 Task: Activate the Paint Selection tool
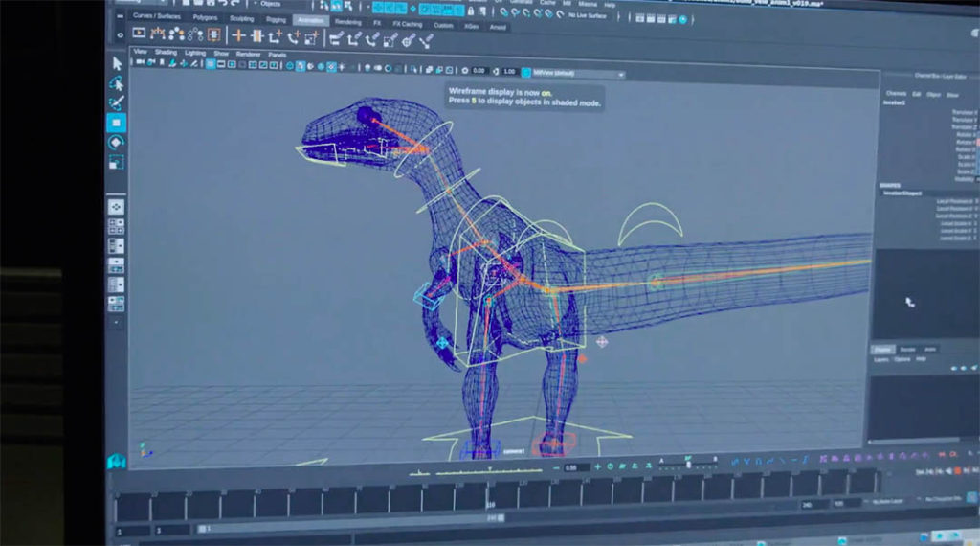point(116,102)
